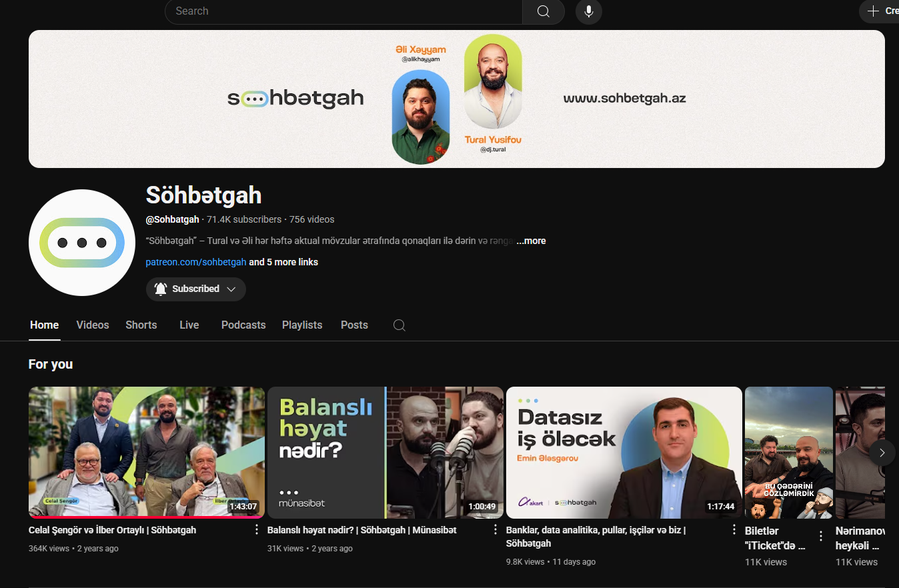Open the Create plus button
This screenshot has width=899, height=588.
click(880, 11)
